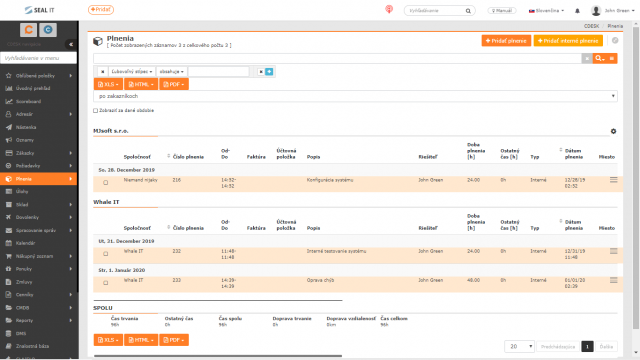Expand the Adresár submenu

(x=71, y=114)
